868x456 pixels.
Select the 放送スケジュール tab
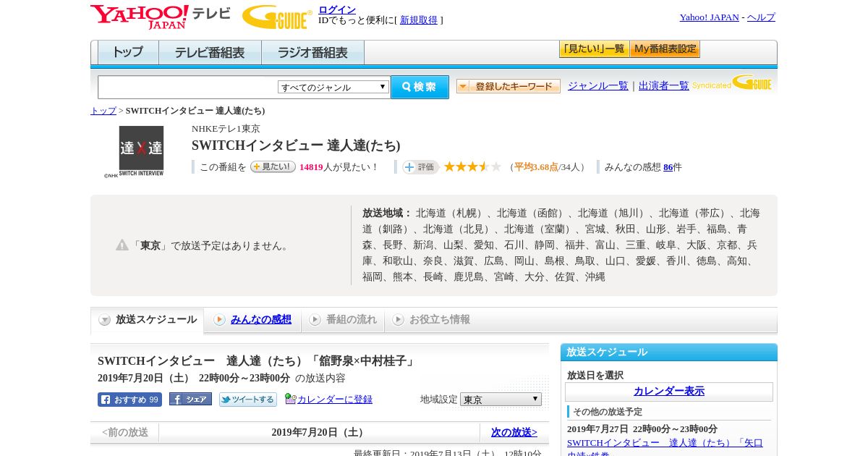[x=148, y=320]
